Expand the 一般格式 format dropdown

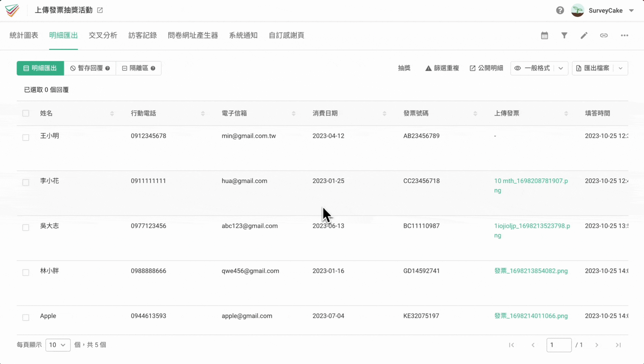561,68
